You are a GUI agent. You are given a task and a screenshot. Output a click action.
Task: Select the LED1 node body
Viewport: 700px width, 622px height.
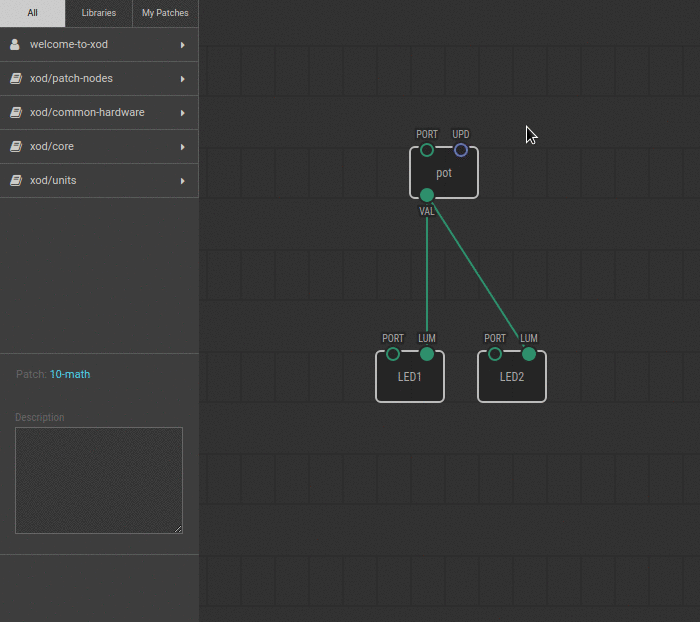(x=410, y=378)
